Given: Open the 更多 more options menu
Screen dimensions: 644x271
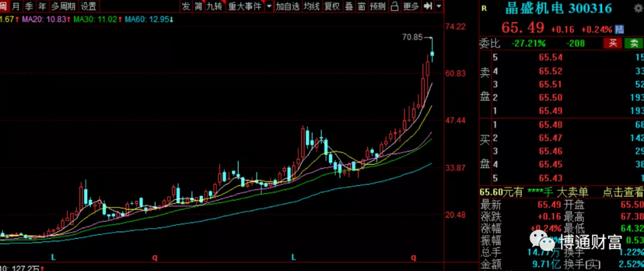Looking at the screenshot, I should coord(411,6).
